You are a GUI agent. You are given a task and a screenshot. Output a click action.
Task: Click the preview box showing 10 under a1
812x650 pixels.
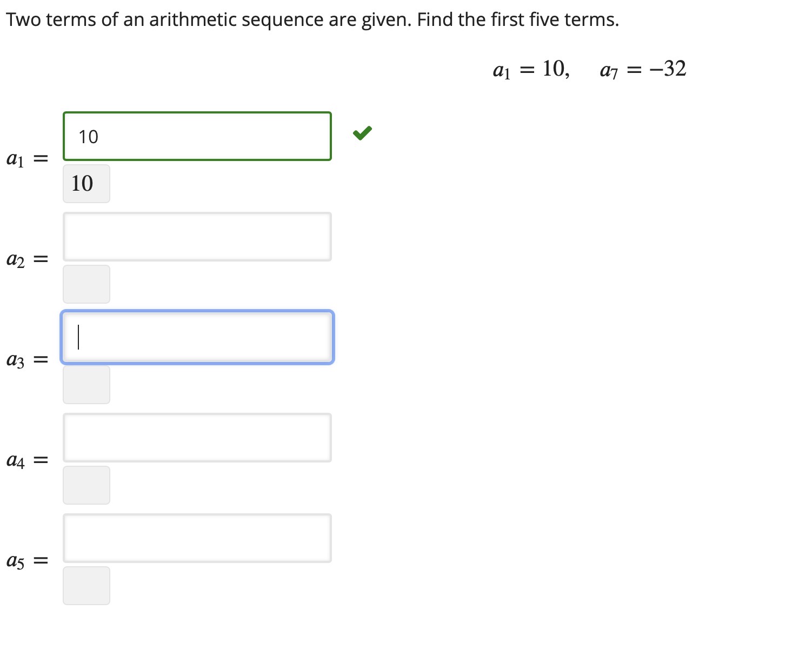click(x=86, y=183)
